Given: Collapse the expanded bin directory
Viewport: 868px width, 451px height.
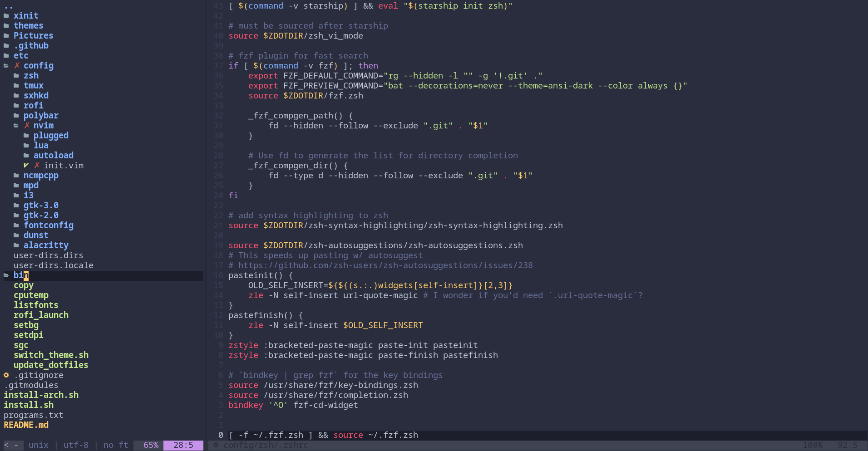Looking at the screenshot, I should coord(20,275).
